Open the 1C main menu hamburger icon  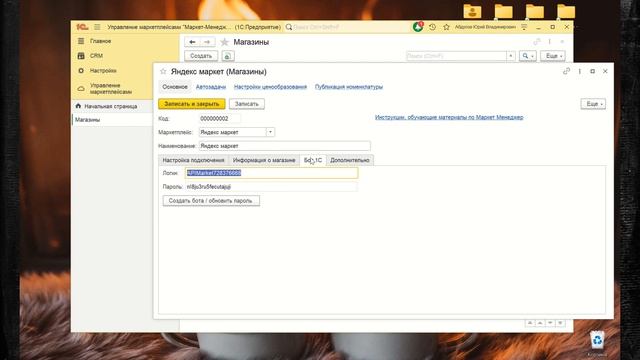[97, 27]
